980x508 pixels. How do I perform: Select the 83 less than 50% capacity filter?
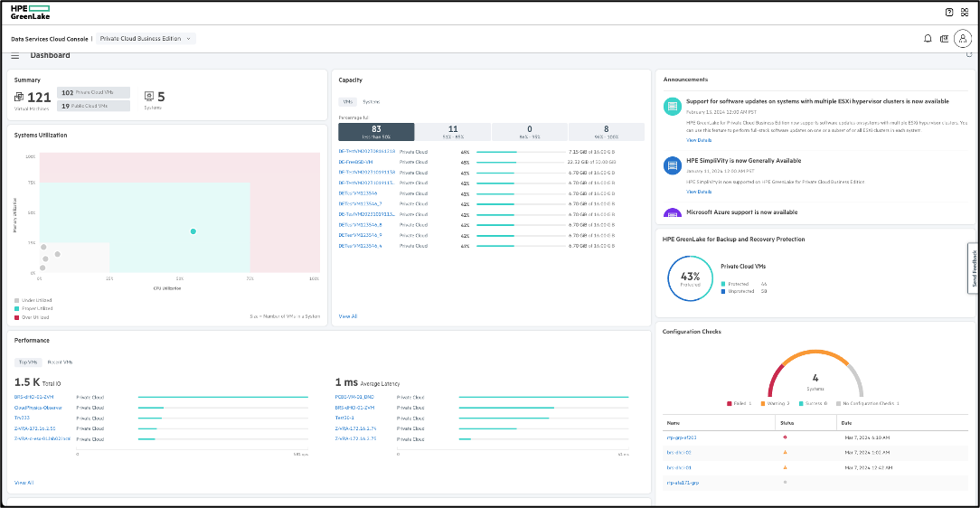[376, 132]
